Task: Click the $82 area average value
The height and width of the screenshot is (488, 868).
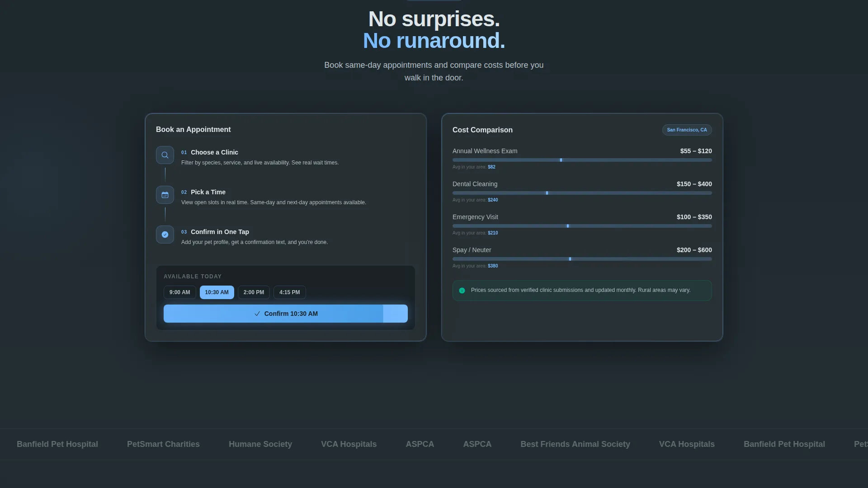Action: coord(491,167)
